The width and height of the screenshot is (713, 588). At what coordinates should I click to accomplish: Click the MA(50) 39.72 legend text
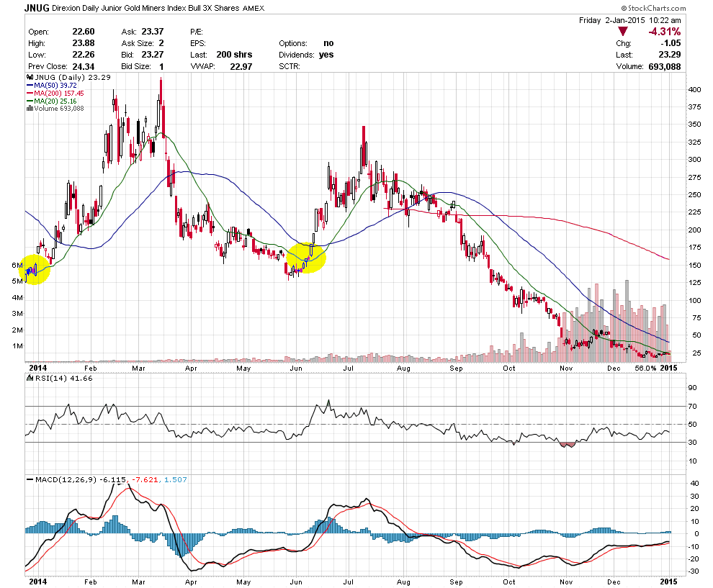(55, 85)
